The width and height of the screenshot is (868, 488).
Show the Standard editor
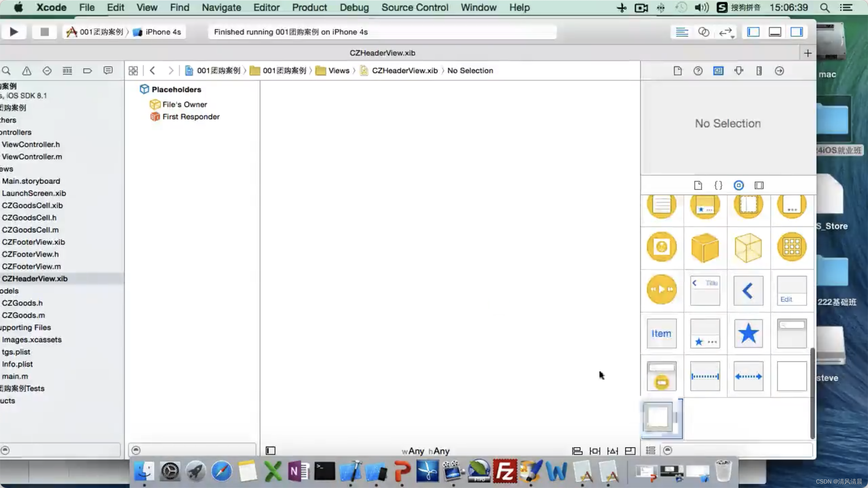pyautogui.click(x=682, y=32)
